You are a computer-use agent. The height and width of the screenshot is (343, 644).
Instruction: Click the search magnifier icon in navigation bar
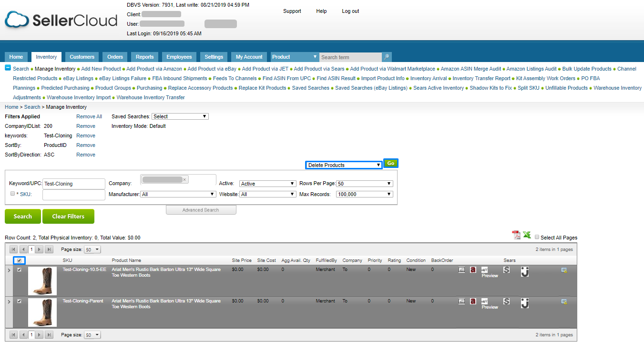(x=387, y=57)
